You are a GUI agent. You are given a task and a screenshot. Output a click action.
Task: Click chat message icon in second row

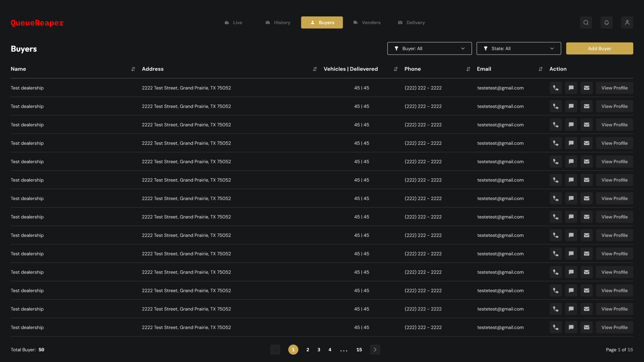point(571,106)
